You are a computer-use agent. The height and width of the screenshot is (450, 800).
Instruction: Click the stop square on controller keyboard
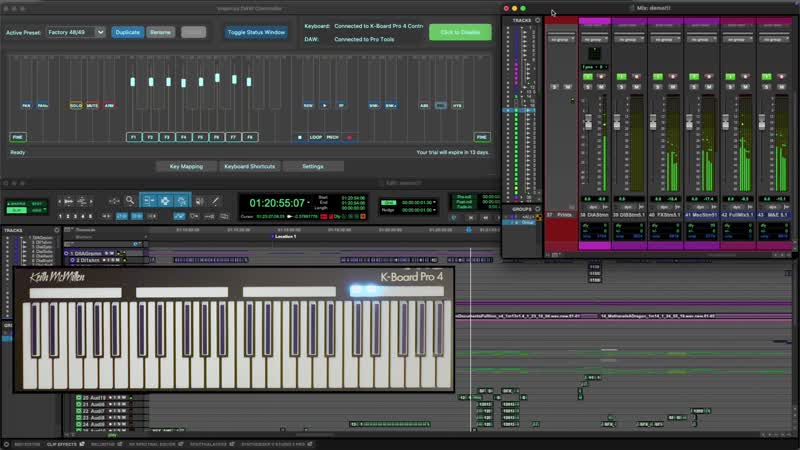click(299, 137)
